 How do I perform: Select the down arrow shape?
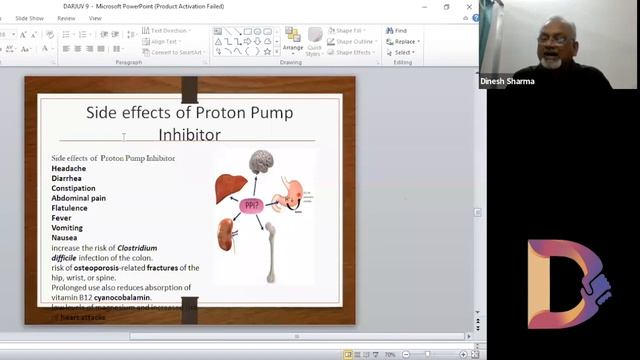coord(258,42)
